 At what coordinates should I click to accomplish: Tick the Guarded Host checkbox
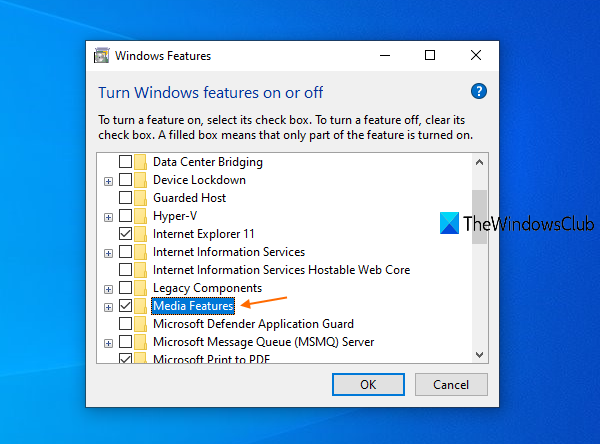coord(126,198)
